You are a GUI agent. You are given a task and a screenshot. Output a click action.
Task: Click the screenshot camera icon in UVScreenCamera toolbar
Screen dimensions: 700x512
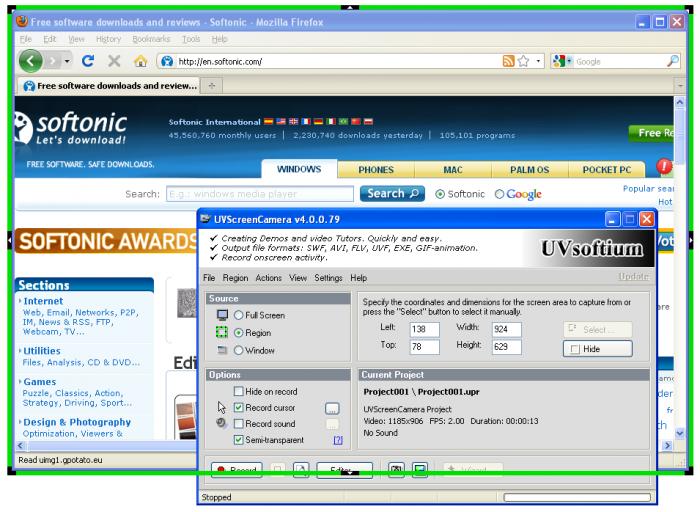(396, 470)
